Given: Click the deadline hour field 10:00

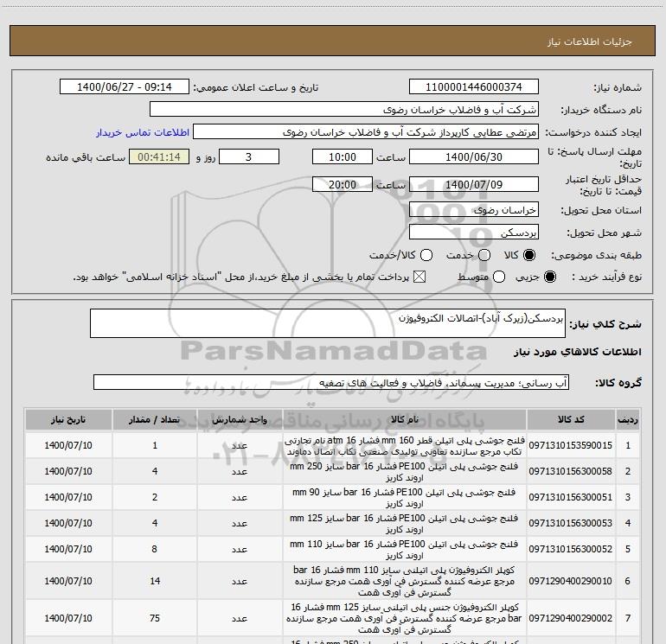Looking at the screenshot, I should (343, 156).
